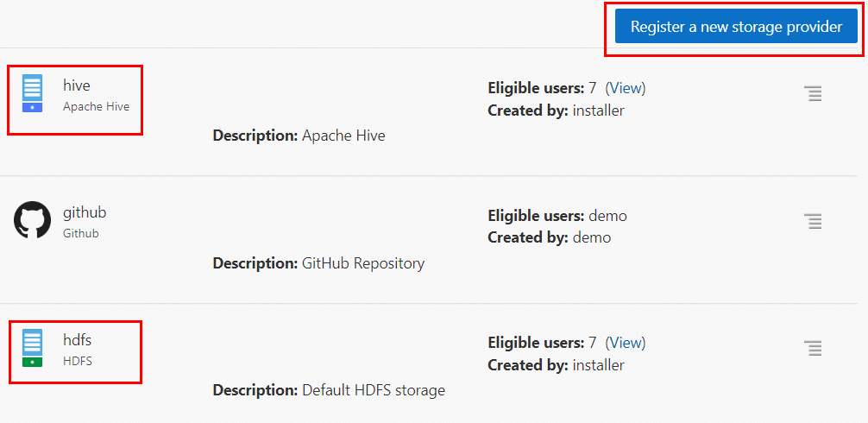
Task: Select the hive provider name
Action: tap(77, 85)
